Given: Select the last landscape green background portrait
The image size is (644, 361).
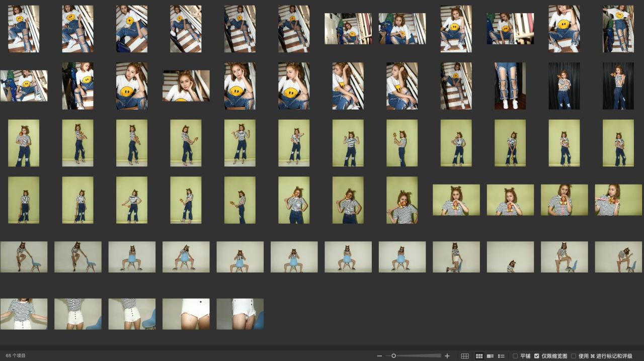Looking at the screenshot, I should coord(618,200).
